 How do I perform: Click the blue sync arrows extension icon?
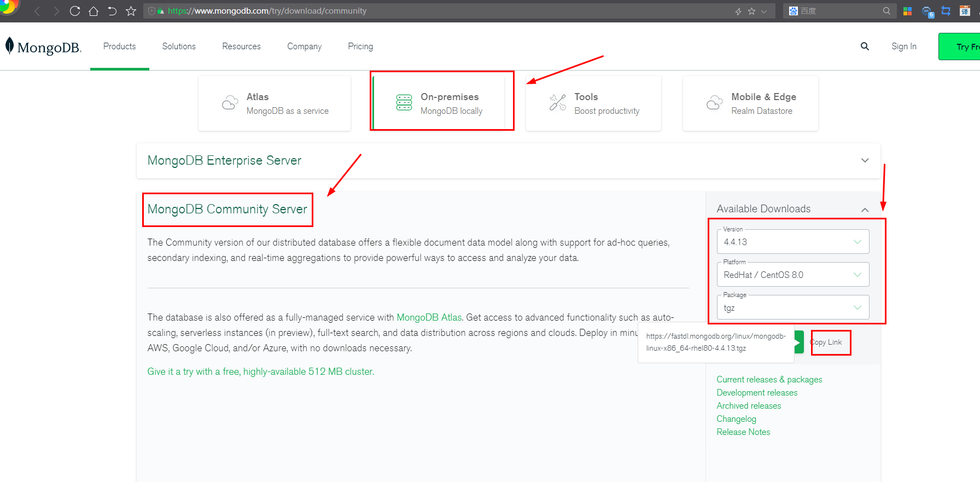click(946, 11)
